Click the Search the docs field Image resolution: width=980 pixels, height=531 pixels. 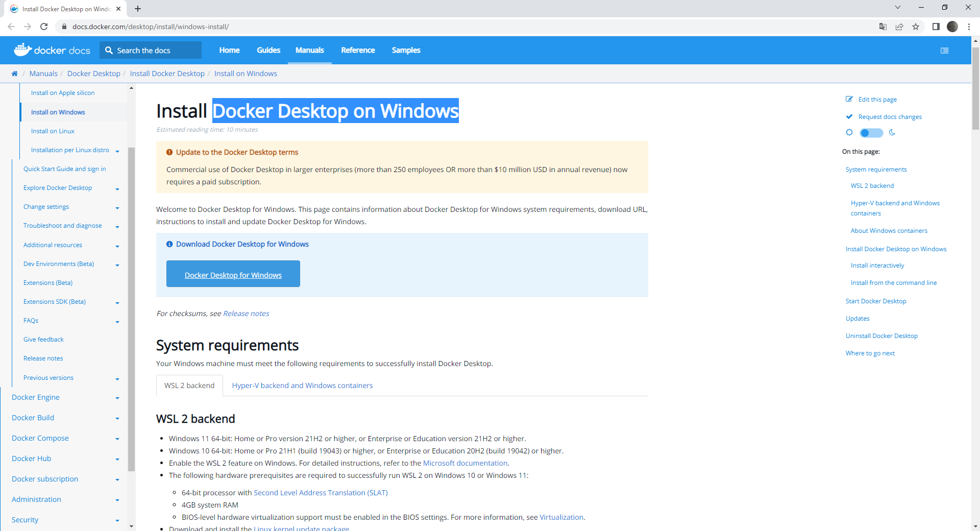pos(151,50)
